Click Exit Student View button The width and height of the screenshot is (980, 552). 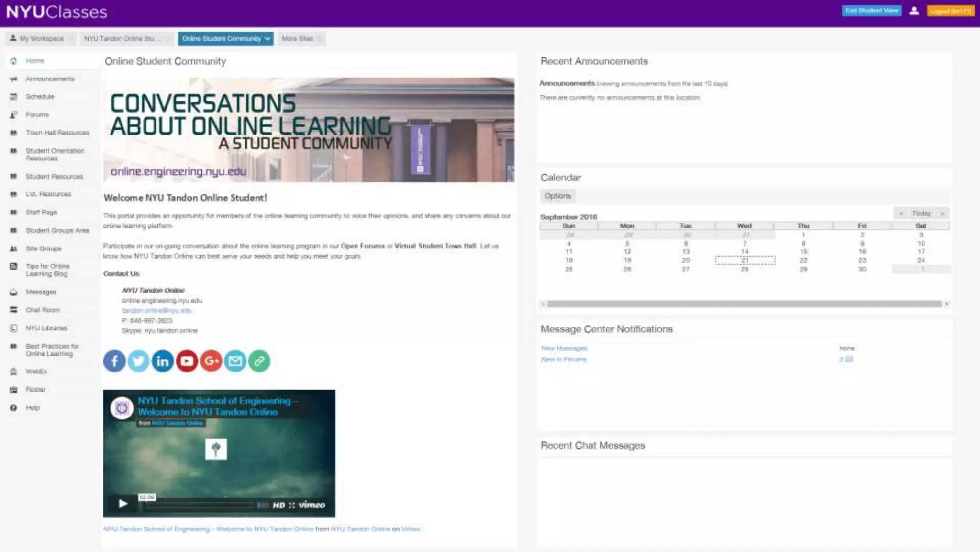click(x=871, y=11)
